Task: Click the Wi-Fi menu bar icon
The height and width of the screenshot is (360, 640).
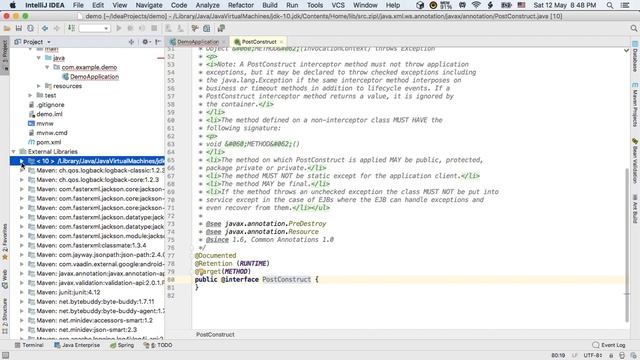Action: (x=476, y=5)
